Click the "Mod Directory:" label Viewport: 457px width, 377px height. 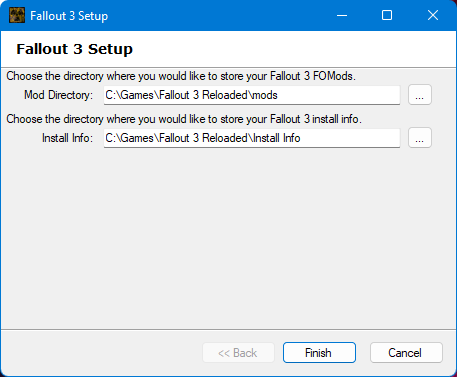pos(58,95)
